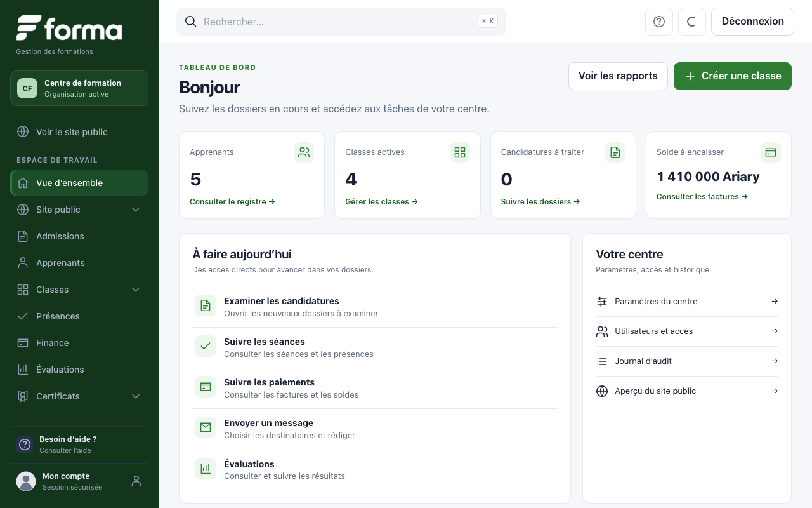The image size is (812, 508).
Task: Open the Paramètres du centre row
Action: coord(687,302)
